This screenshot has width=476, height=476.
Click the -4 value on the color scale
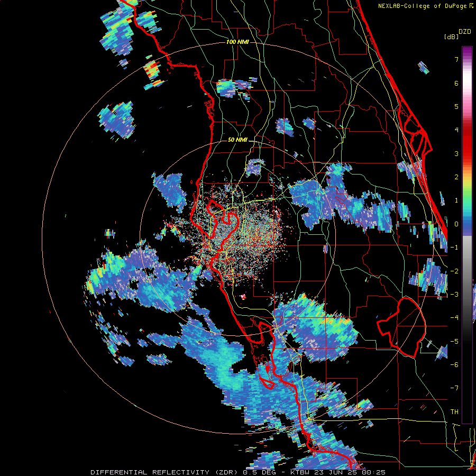454,318
